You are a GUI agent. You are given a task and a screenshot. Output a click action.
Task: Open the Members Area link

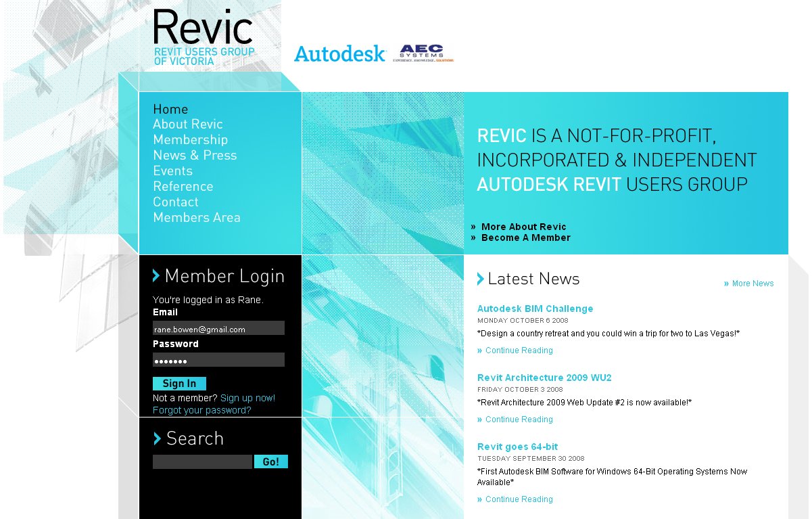tap(197, 218)
